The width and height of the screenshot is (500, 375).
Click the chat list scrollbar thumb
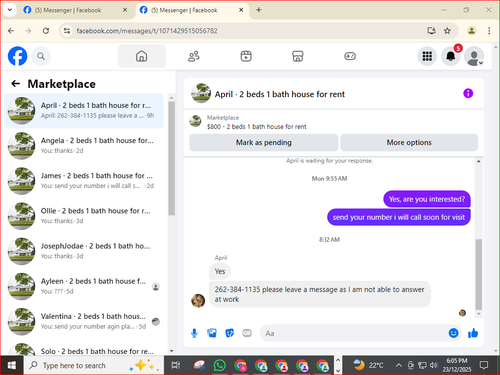[171, 158]
